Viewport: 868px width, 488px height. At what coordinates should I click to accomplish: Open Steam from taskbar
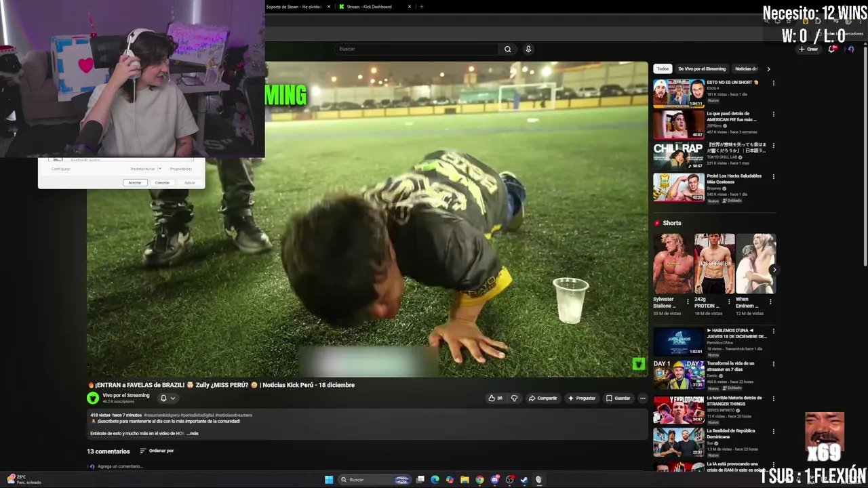coord(524,480)
